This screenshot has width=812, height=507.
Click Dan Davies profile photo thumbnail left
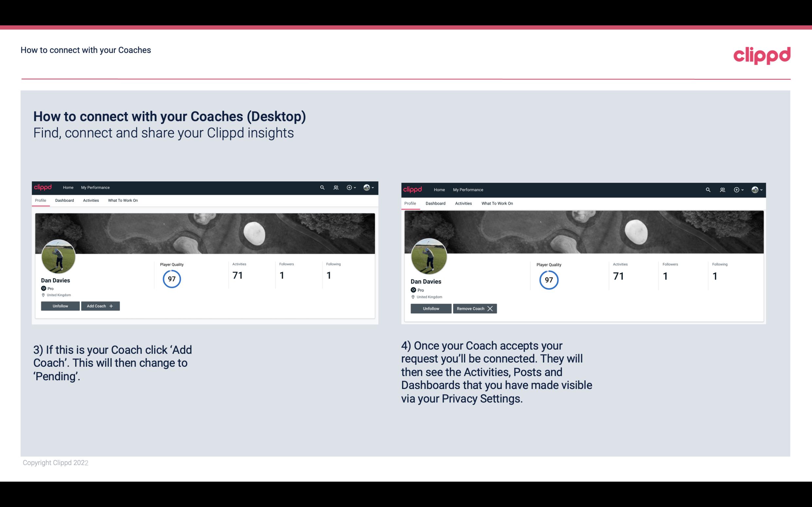tap(59, 256)
